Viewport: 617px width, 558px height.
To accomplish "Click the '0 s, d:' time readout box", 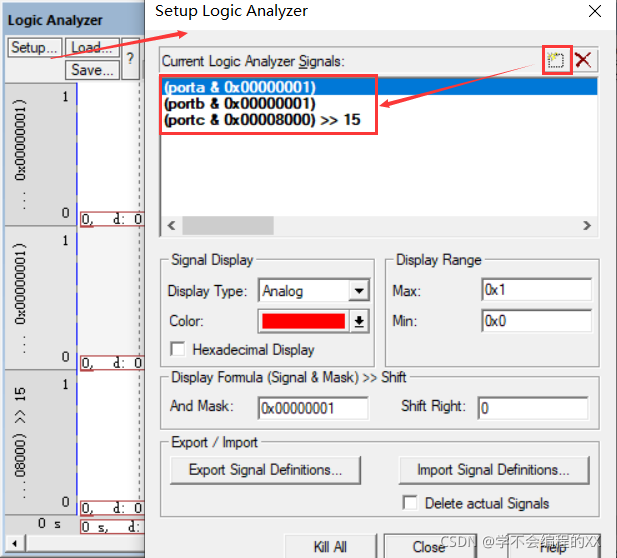I will tap(112, 527).
